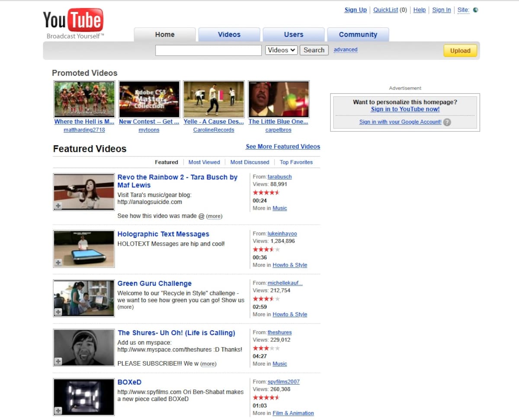Expand more description for Revo the Rainbow 2

tap(214, 216)
